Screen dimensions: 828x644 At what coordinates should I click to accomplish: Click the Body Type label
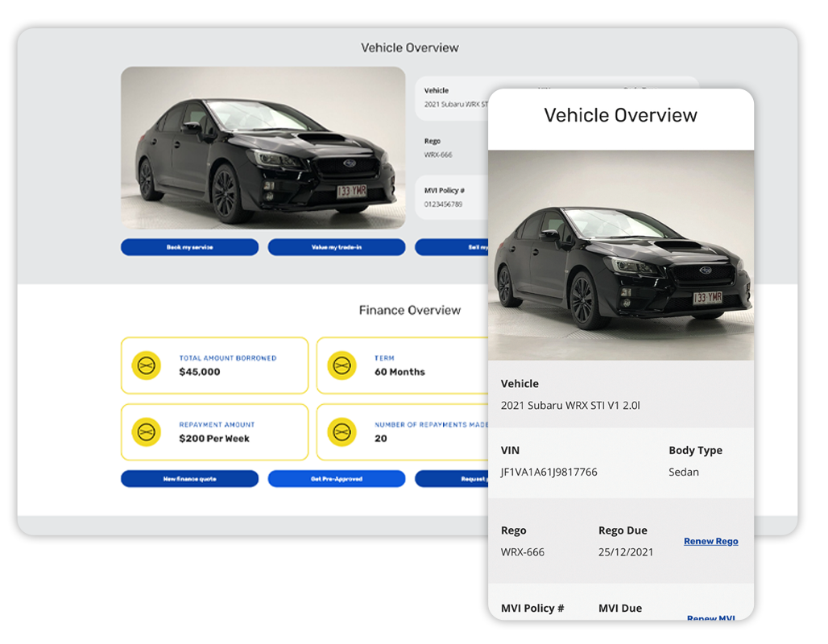[695, 450]
